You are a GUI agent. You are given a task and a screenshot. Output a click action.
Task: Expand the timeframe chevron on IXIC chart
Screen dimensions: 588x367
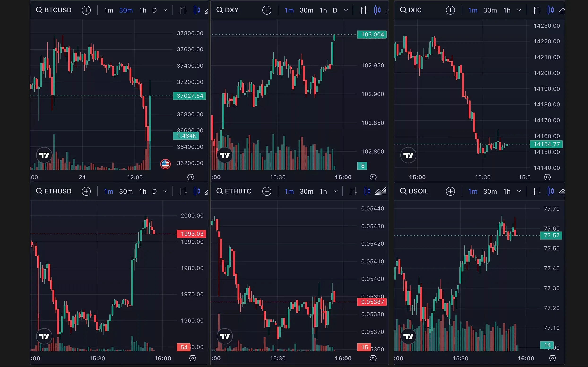pyautogui.click(x=519, y=10)
